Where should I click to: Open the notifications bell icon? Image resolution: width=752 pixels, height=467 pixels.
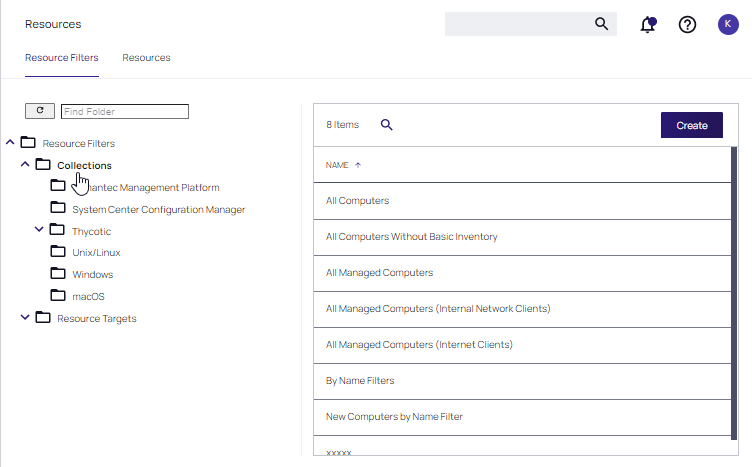click(x=648, y=25)
